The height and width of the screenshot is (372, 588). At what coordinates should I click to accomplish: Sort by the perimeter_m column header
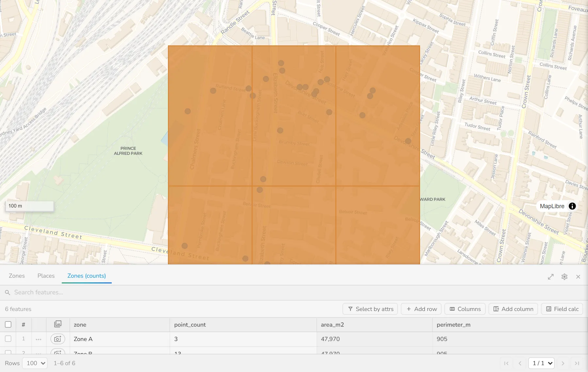(510, 325)
